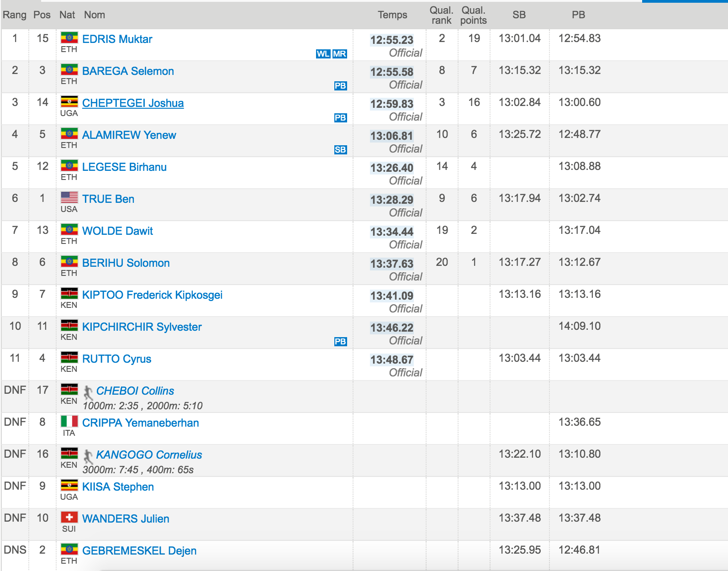
Task: Click Kenya flag beside CHEBOI Collins
Action: pos(69,389)
